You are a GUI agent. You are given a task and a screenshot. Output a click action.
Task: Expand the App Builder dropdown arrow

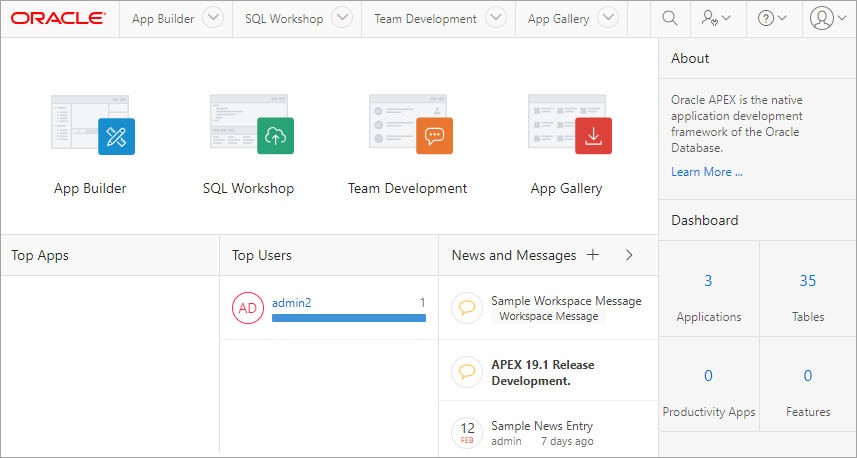coord(213,17)
